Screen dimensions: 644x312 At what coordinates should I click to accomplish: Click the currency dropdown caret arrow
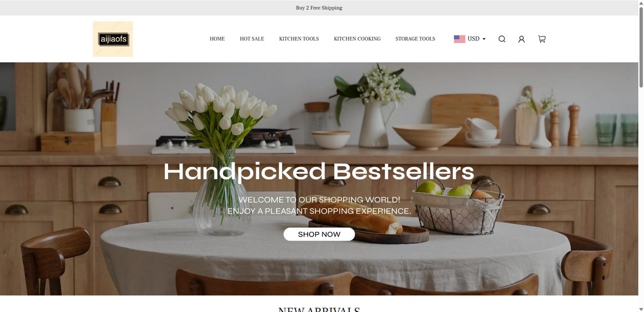484,39
